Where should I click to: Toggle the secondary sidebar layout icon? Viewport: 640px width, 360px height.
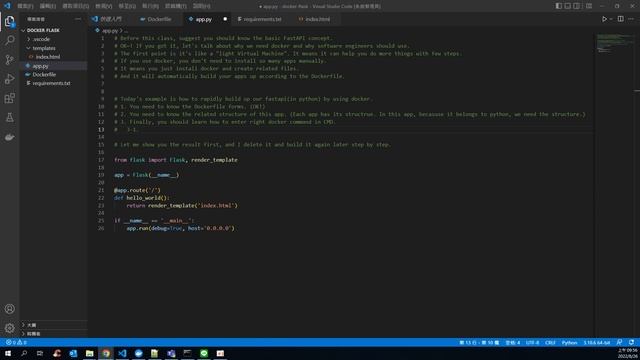[576, 6]
